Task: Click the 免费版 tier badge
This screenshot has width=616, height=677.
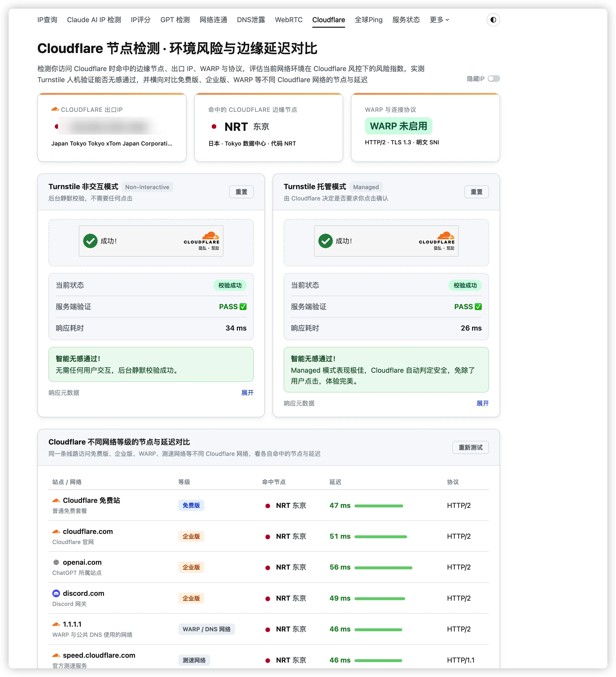Action: [x=191, y=505]
